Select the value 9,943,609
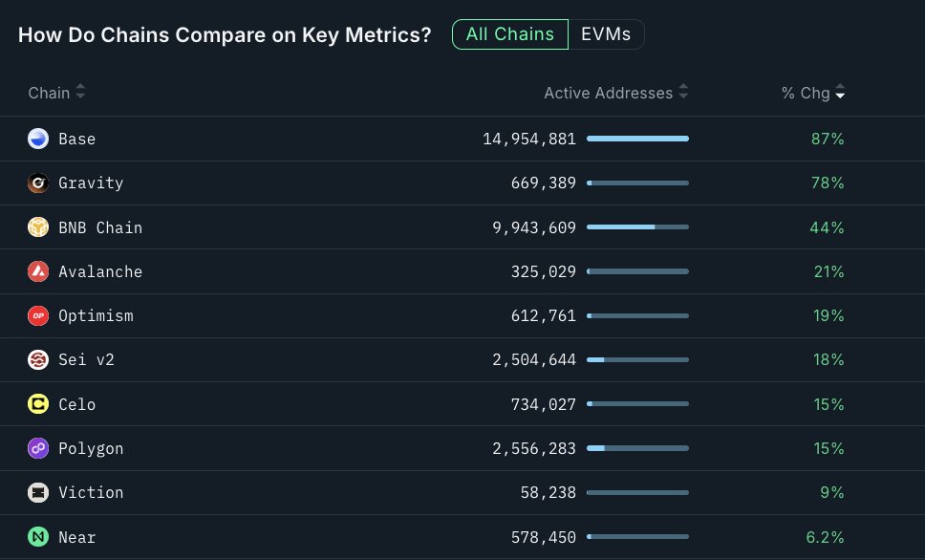 click(534, 227)
